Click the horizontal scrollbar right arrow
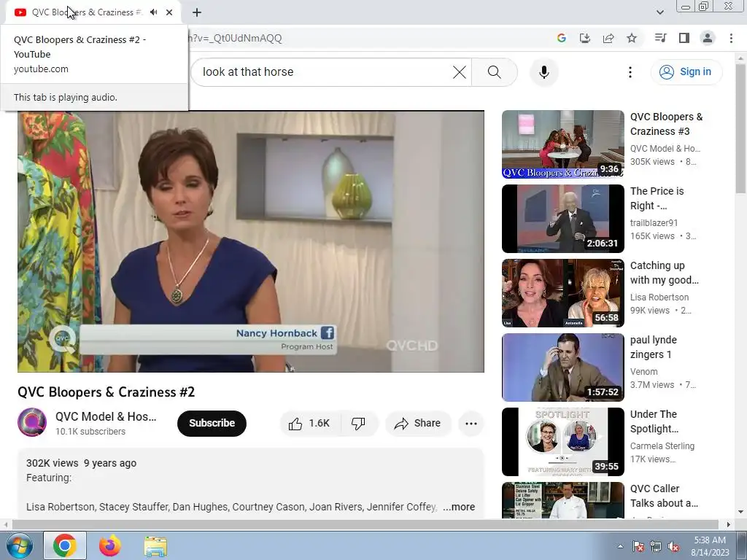747x560 pixels. click(728, 524)
